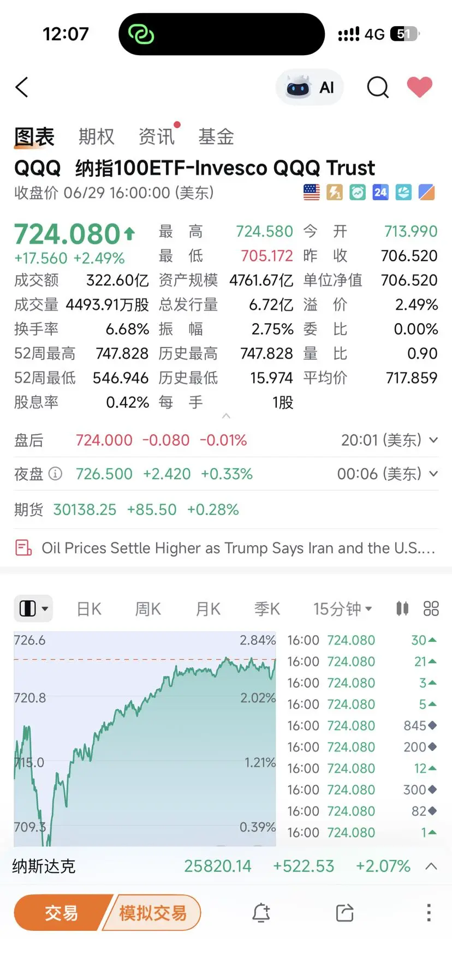Collapse the quote details with up caret
Image resolution: width=452 pixels, height=980 pixels.
tap(226, 416)
